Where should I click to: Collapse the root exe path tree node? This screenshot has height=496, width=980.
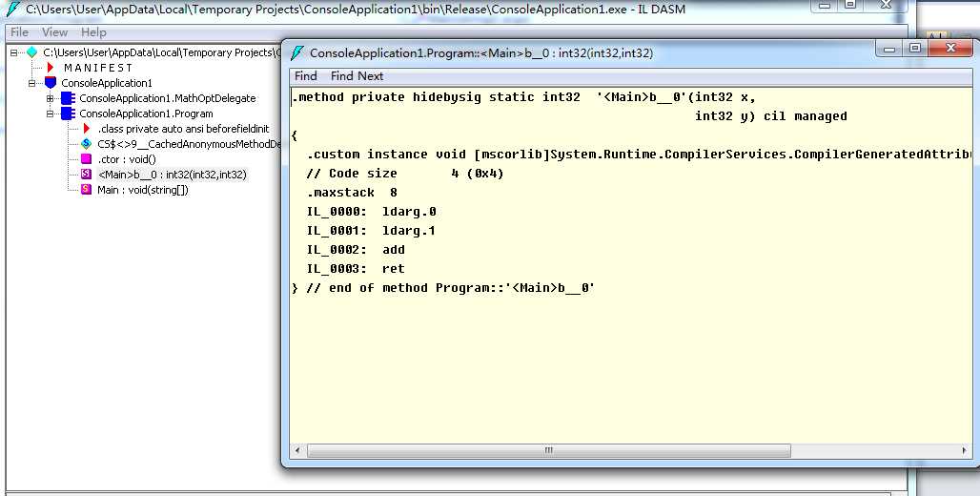point(14,53)
